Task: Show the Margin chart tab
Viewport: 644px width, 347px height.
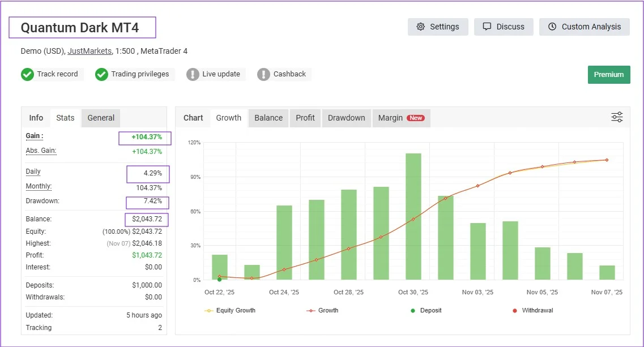Action: pos(401,118)
